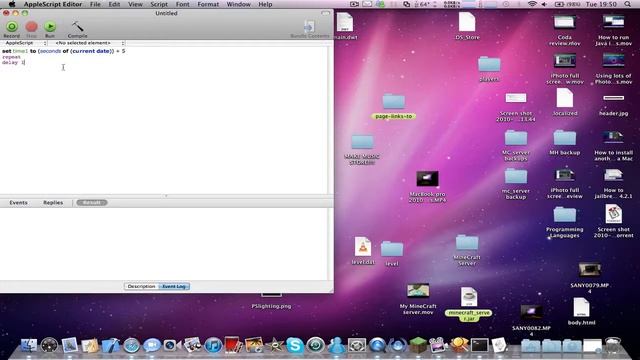Screen dimensions: 640x360
Task: Select the Coda review.mov file
Action: click(564, 30)
